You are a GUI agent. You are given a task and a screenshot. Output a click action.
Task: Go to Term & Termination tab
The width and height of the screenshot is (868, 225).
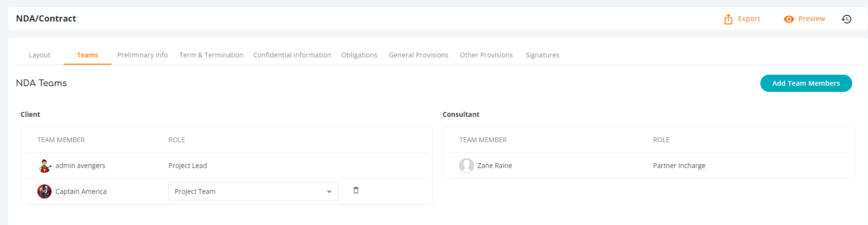(211, 55)
